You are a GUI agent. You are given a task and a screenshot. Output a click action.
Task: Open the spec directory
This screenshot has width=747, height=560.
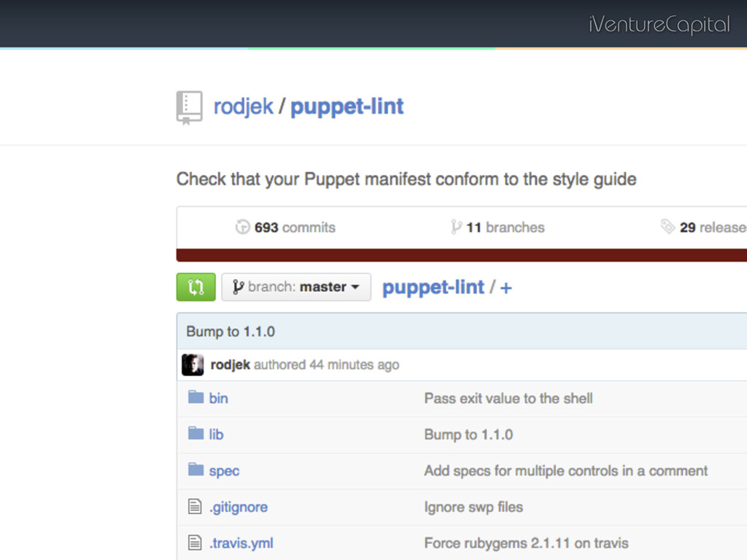[x=224, y=472]
